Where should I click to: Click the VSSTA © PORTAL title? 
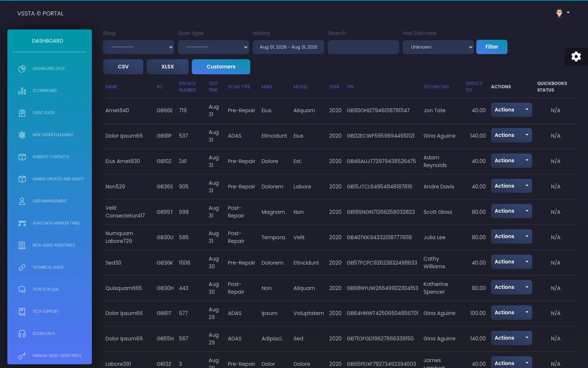[x=40, y=14]
